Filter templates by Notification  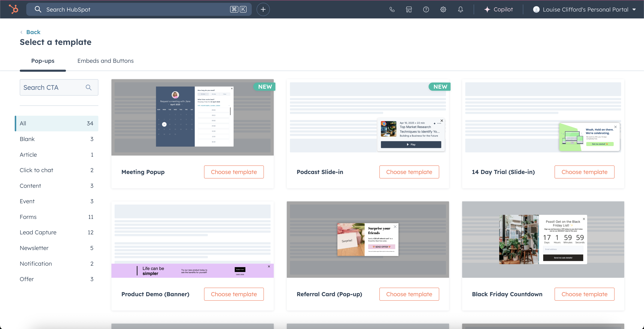tap(56, 263)
